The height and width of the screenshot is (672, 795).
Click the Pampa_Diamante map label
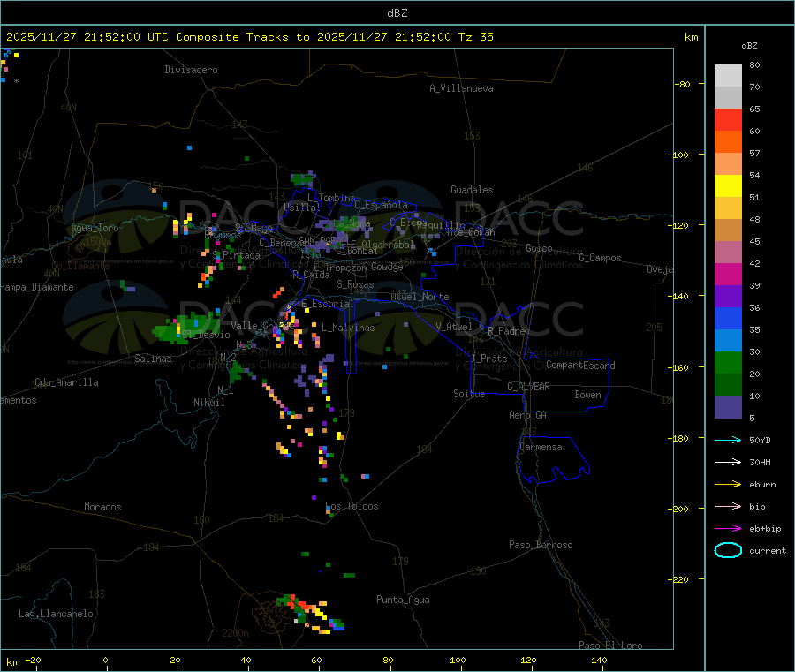(x=37, y=287)
